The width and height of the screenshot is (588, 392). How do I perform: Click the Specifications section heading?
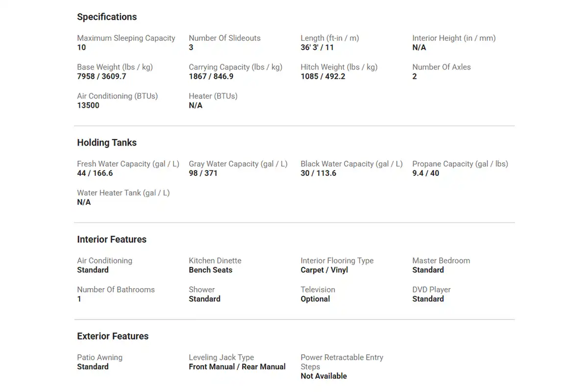[107, 17]
